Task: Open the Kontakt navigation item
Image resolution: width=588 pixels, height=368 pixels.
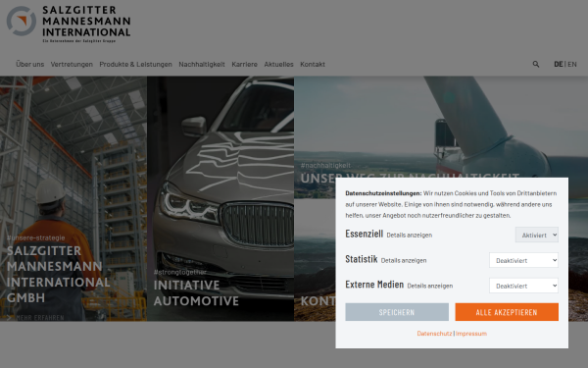Action: pyautogui.click(x=313, y=64)
